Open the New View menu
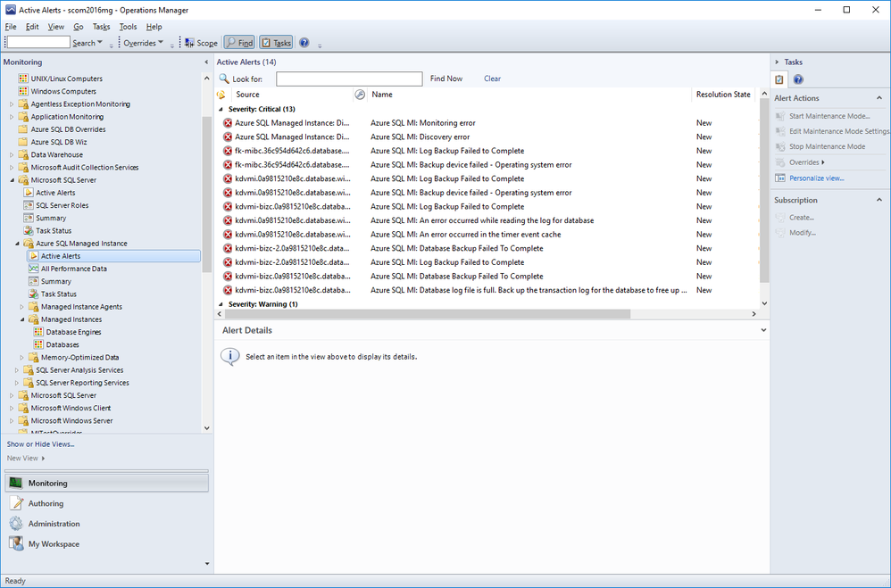 pyautogui.click(x=26, y=458)
